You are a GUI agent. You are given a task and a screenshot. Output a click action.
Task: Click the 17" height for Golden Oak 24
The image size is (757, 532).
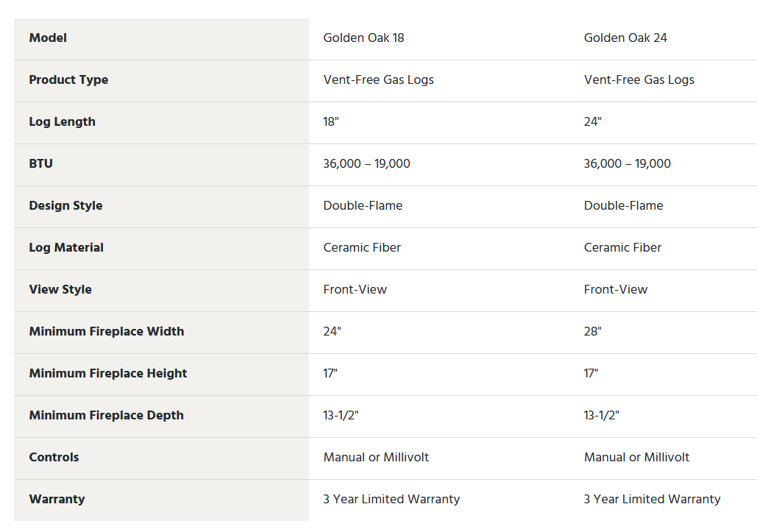(591, 374)
